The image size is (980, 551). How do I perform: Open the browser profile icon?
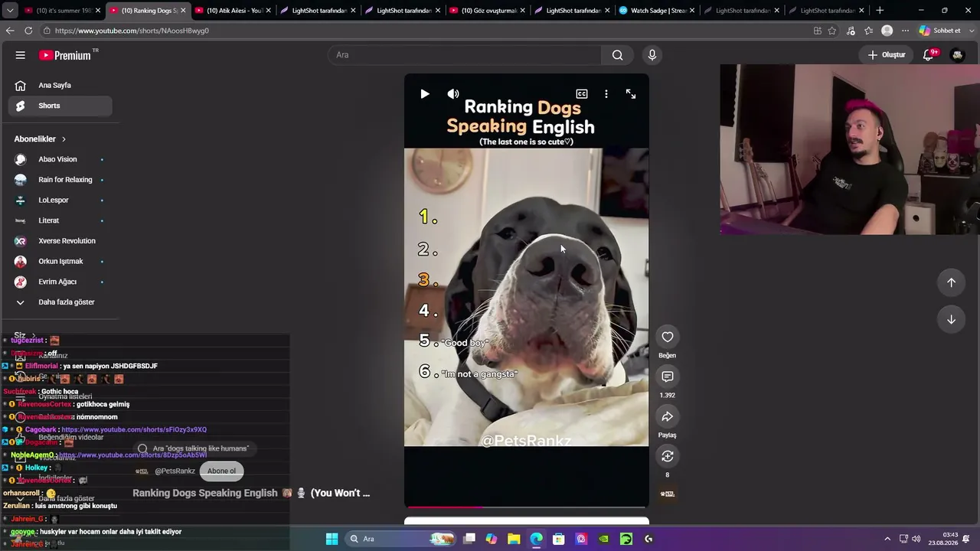coord(887,31)
